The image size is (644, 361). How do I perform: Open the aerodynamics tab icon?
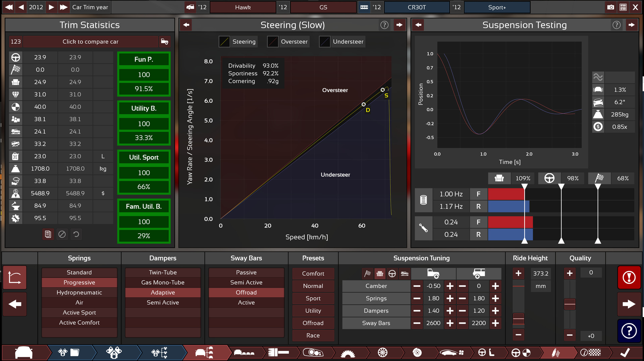(x=451, y=352)
